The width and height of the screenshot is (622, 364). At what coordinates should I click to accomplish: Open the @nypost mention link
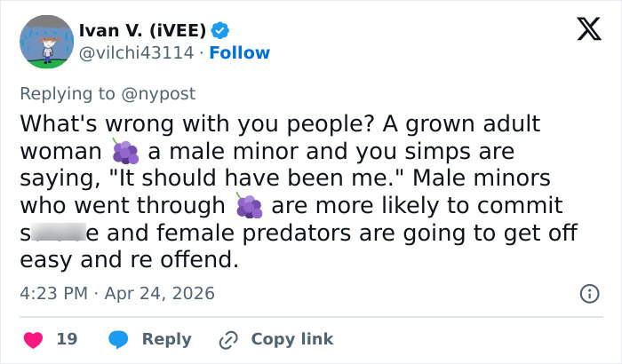tap(159, 93)
